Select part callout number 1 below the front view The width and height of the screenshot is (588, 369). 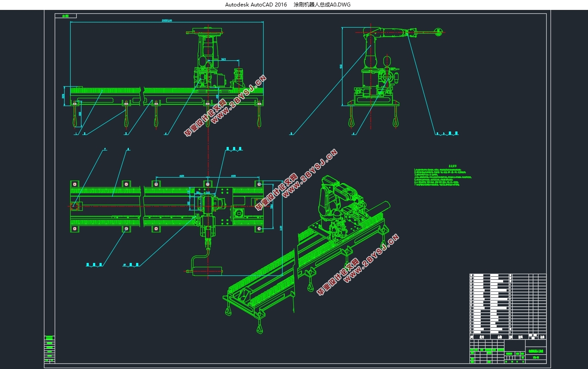click(76, 134)
